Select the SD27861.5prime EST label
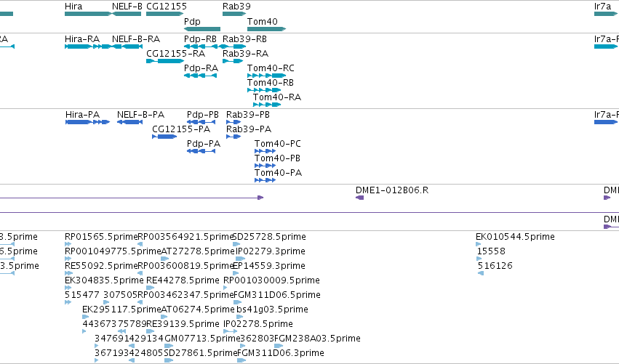The width and height of the screenshot is (619, 364). pos(201,354)
